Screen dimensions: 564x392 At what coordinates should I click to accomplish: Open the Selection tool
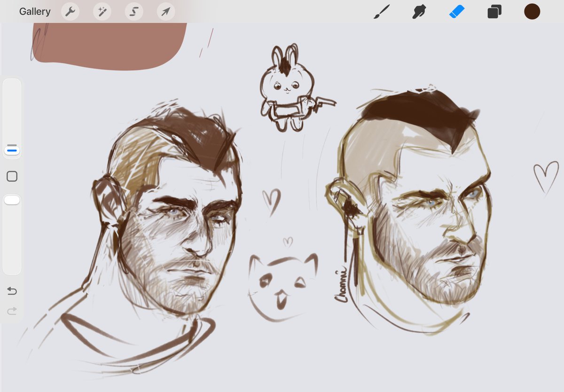(x=134, y=12)
